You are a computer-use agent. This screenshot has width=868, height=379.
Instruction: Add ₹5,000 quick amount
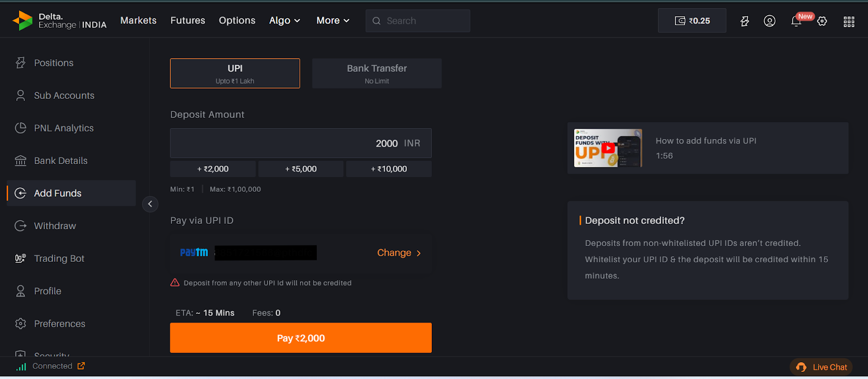301,169
